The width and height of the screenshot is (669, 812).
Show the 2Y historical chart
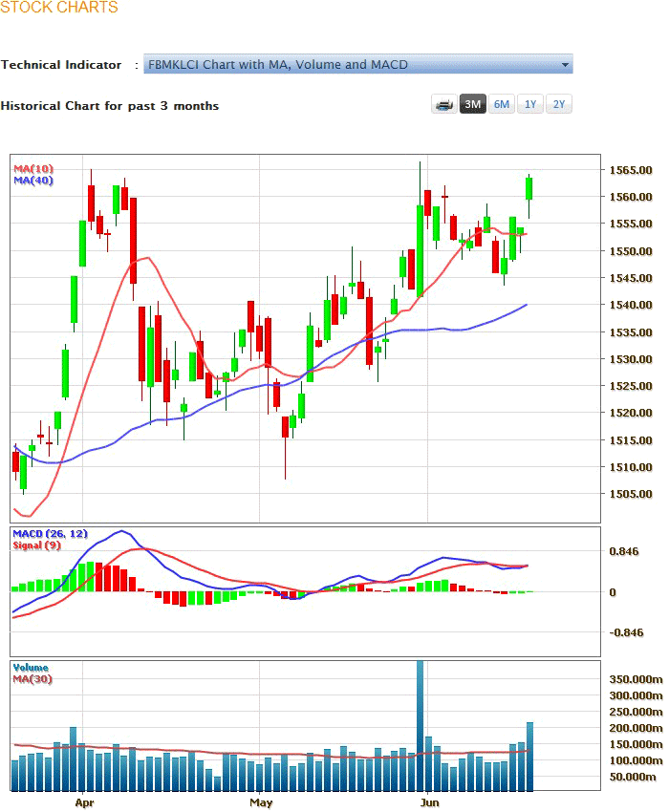pyautogui.click(x=559, y=105)
